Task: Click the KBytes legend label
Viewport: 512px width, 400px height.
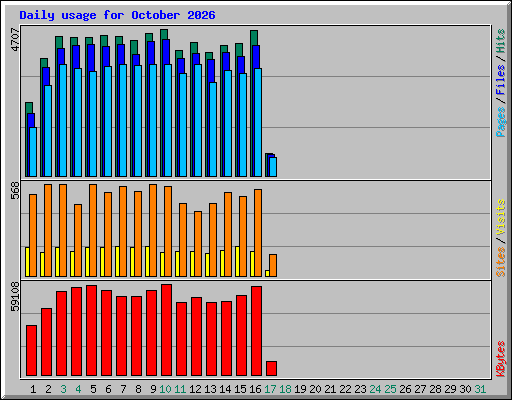Action: (500, 359)
